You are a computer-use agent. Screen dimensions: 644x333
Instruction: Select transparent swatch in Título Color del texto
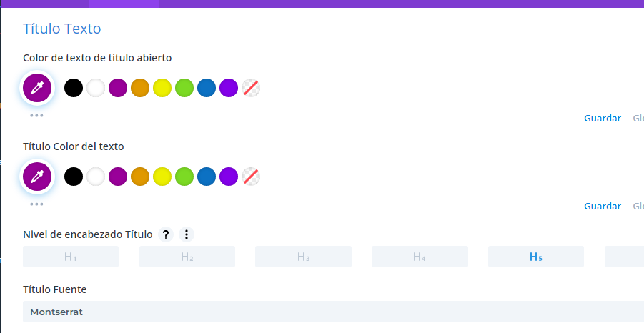(251, 177)
